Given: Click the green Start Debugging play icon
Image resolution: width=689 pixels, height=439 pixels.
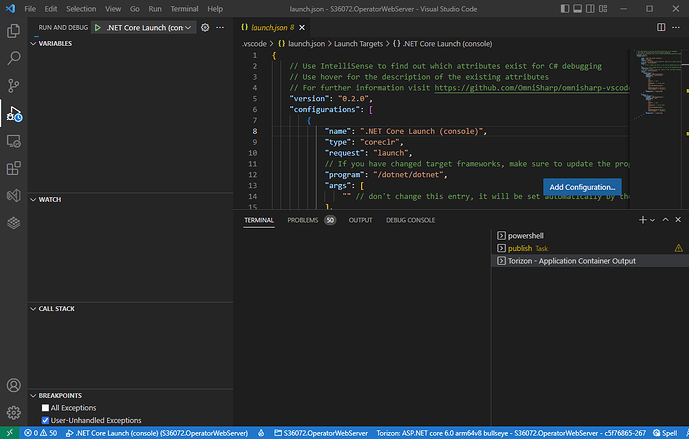Looking at the screenshot, I should (98, 27).
